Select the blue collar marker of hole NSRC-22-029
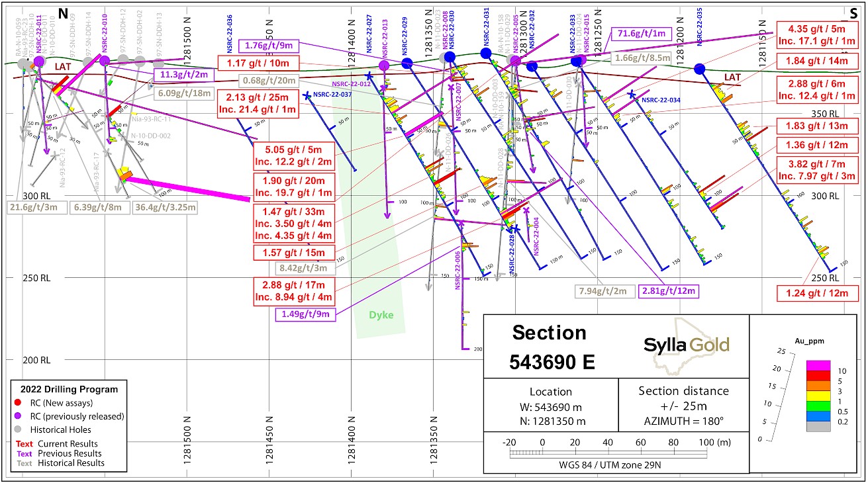 tap(407, 63)
